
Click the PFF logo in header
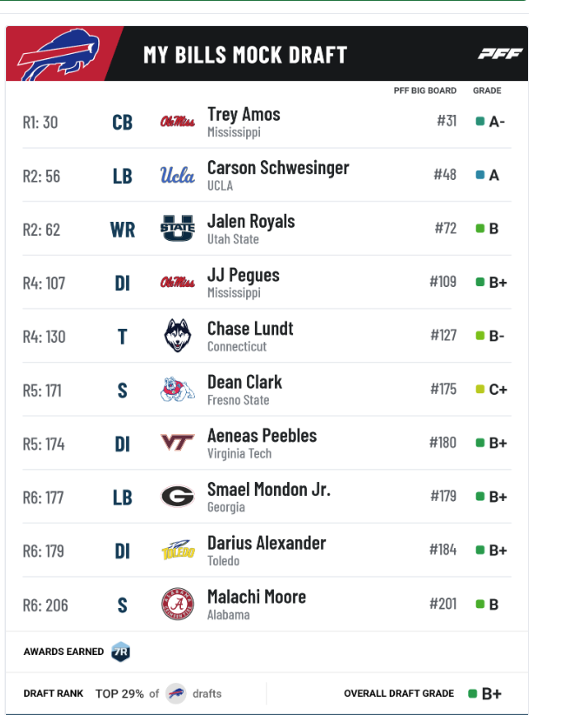pyautogui.click(x=500, y=54)
